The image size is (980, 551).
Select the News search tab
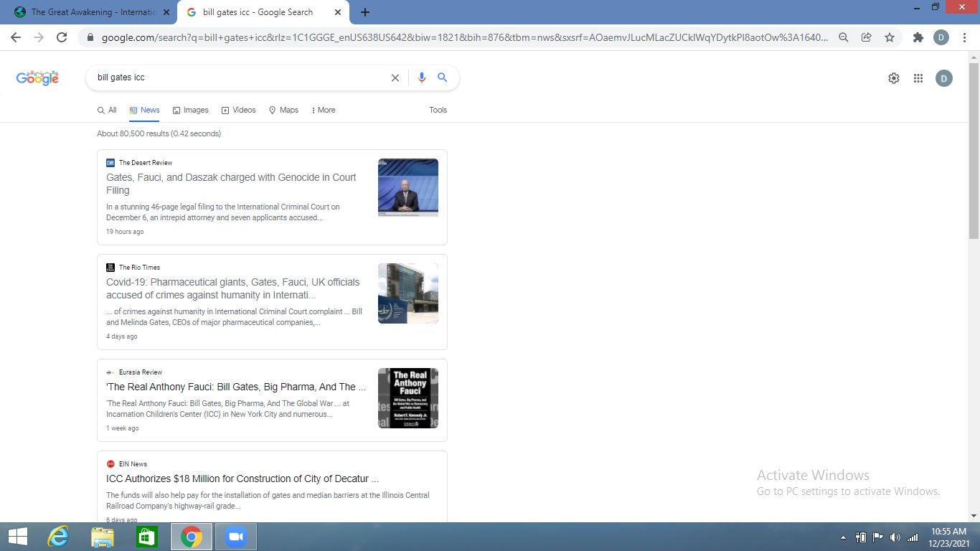145,110
